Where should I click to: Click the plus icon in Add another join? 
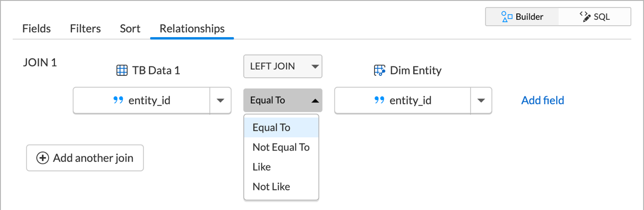[x=43, y=158]
